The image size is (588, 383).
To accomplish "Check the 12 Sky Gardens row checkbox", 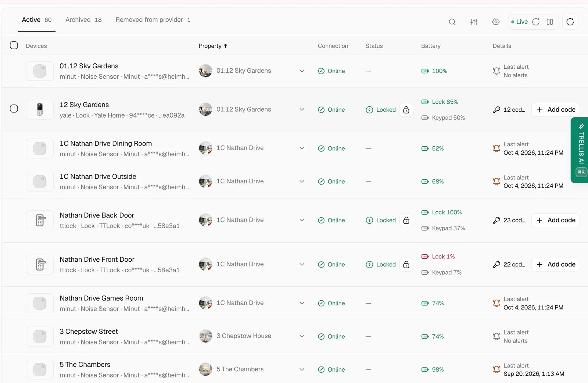I will coord(14,108).
